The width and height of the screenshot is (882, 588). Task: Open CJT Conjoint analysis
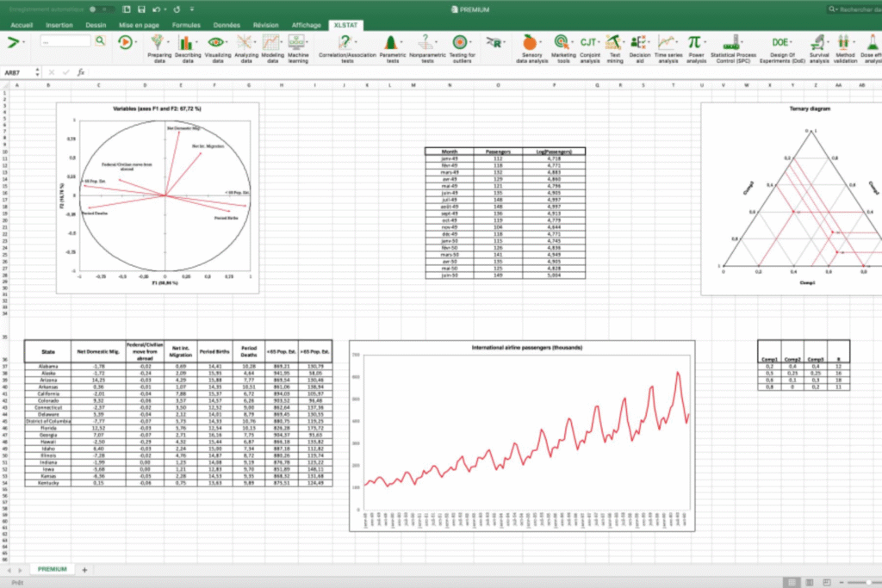[589, 49]
